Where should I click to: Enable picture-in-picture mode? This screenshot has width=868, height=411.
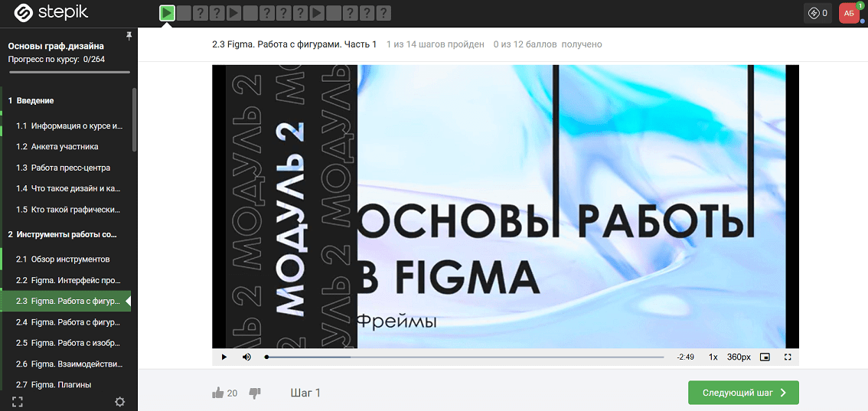point(765,357)
